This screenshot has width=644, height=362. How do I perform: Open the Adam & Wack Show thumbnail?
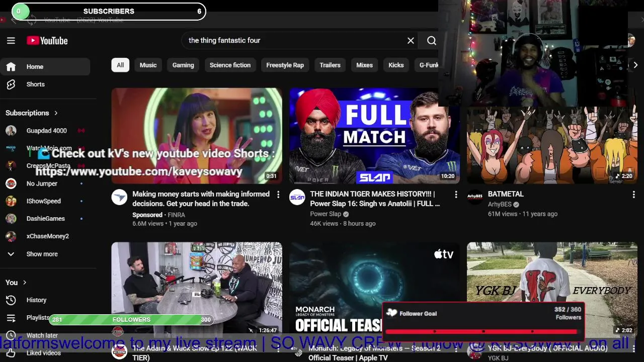197,290
